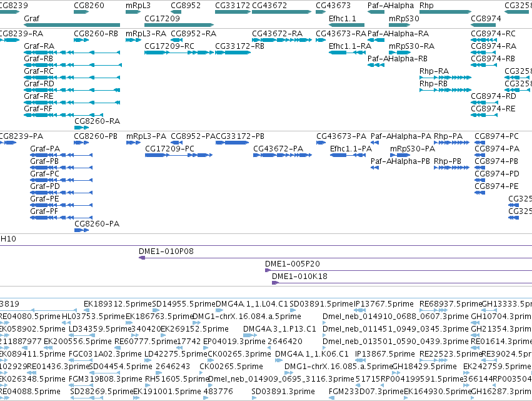Click the SD03891.3prime EST label
The width and height of the screenshot is (532, 401).
[x=283, y=392]
